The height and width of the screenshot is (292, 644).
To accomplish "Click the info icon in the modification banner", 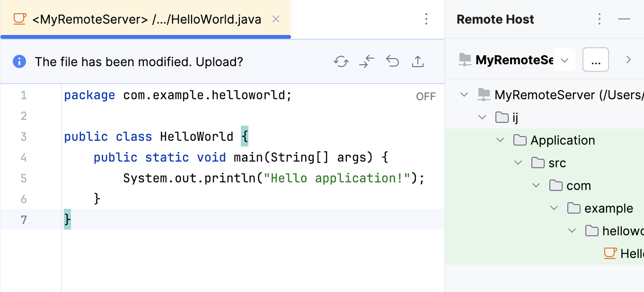I will [x=19, y=61].
